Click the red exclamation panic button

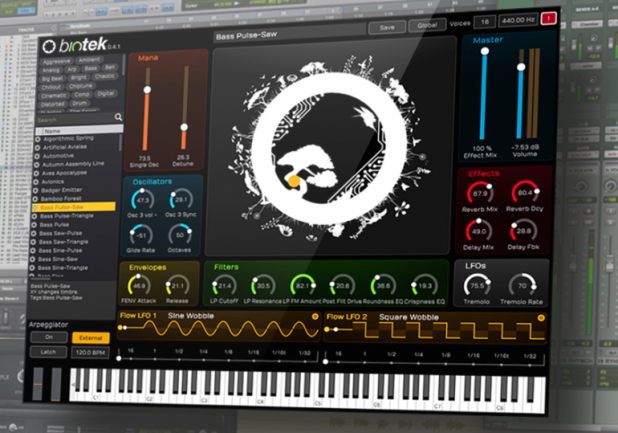[x=548, y=18]
